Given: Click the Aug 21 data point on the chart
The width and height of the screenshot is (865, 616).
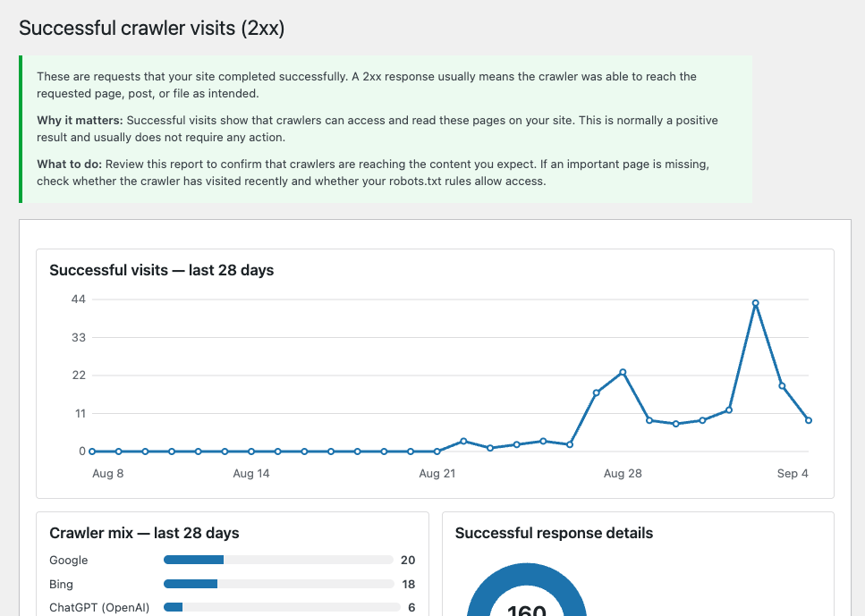Looking at the screenshot, I should click(437, 451).
